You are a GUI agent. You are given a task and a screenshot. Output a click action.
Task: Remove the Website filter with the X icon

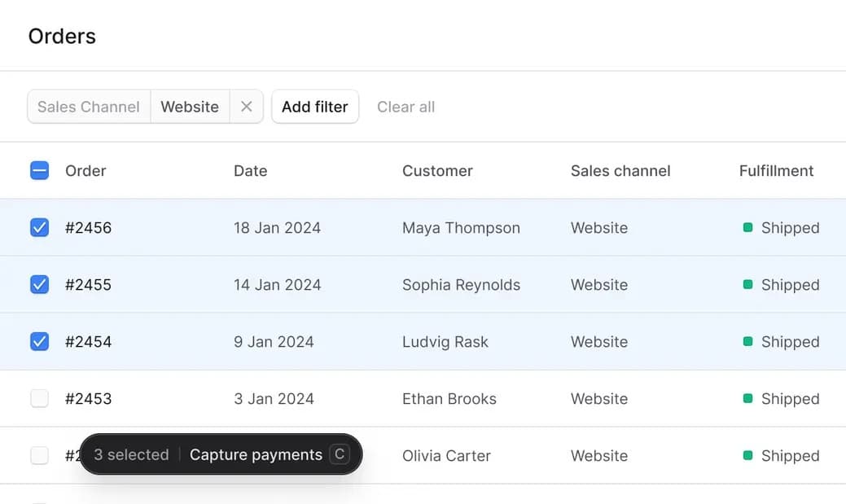coord(247,107)
